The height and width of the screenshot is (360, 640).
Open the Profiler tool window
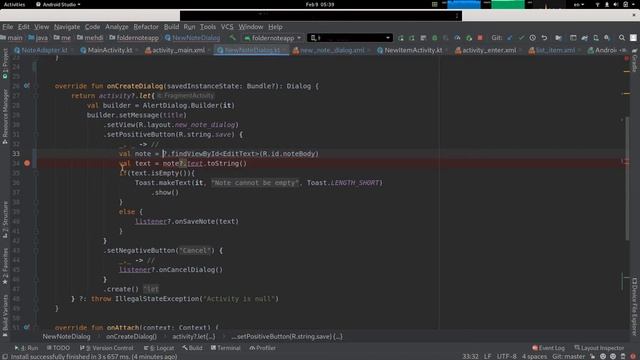click(x=262, y=348)
